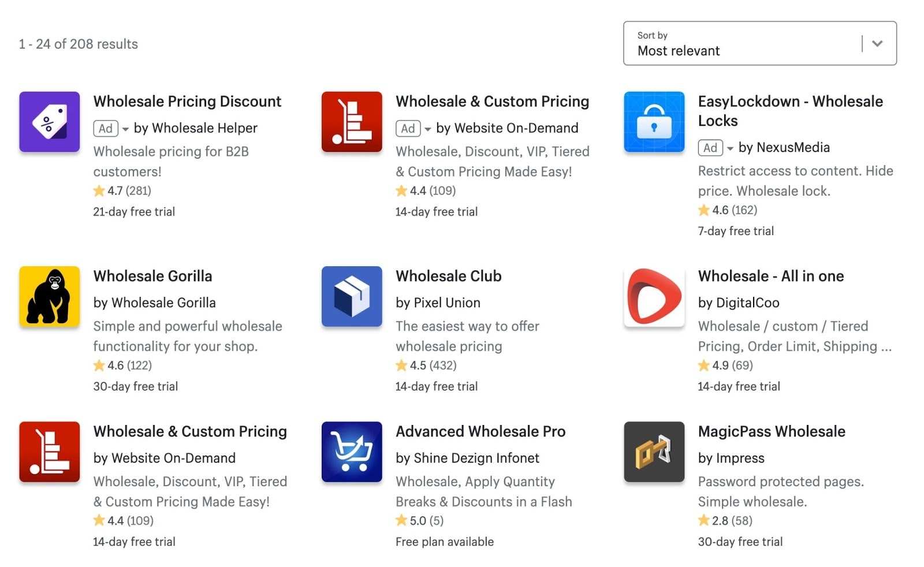Click the MagicPass Wholesale key icon

coord(654,452)
